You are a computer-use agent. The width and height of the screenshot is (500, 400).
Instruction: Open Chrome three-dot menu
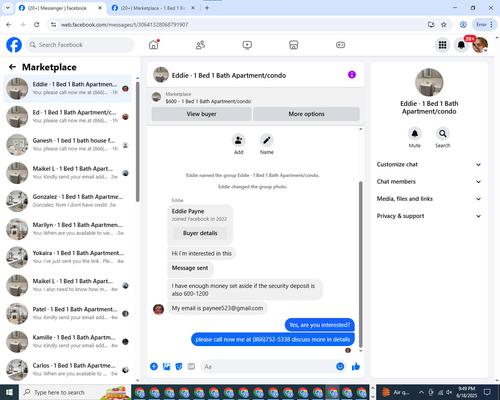point(491,24)
